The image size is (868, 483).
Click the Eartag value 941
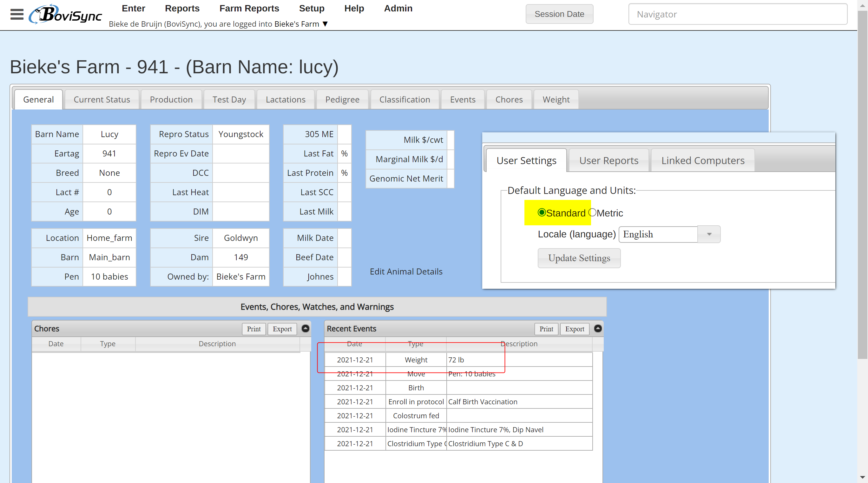point(109,153)
